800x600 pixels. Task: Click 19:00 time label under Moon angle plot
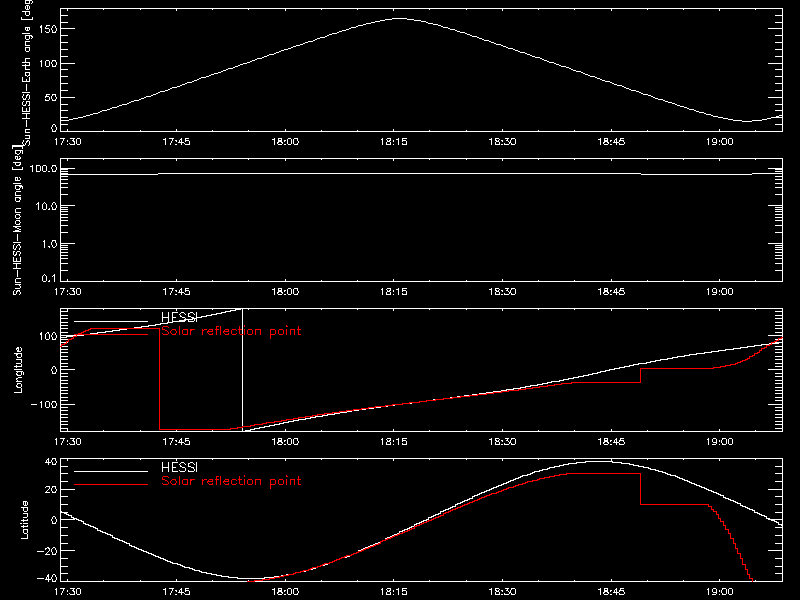click(x=719, y=291)
